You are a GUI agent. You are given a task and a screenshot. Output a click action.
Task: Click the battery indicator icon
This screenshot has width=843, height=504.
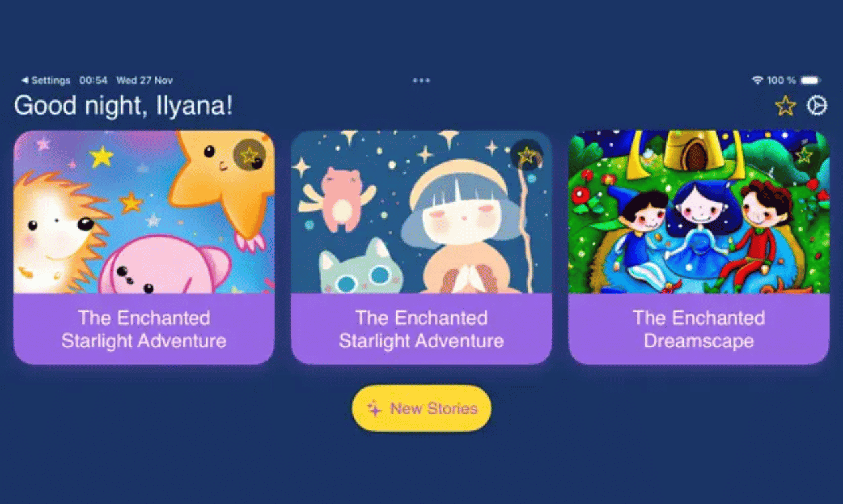810,80
